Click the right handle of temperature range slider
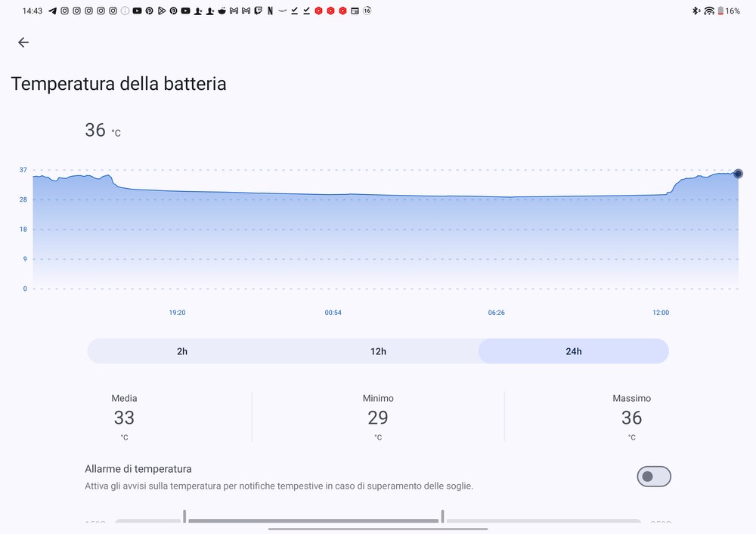Viewport: 756px width, 534px height. [442, 516]
